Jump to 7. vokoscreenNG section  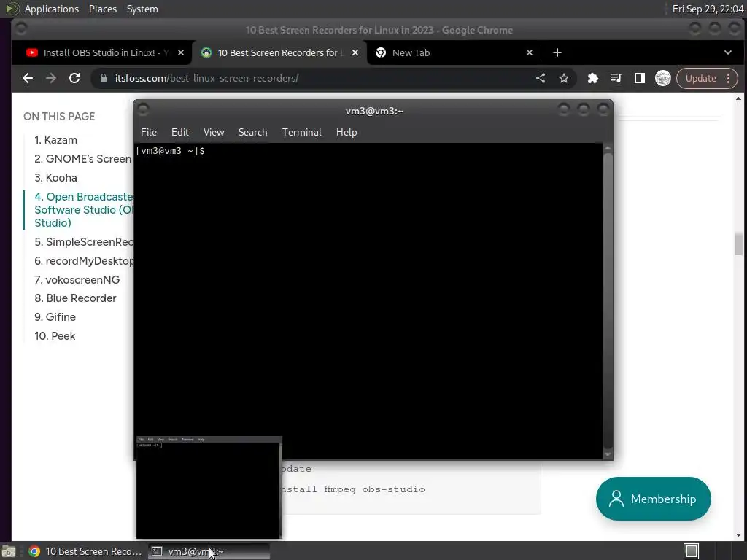coord(77,280)
